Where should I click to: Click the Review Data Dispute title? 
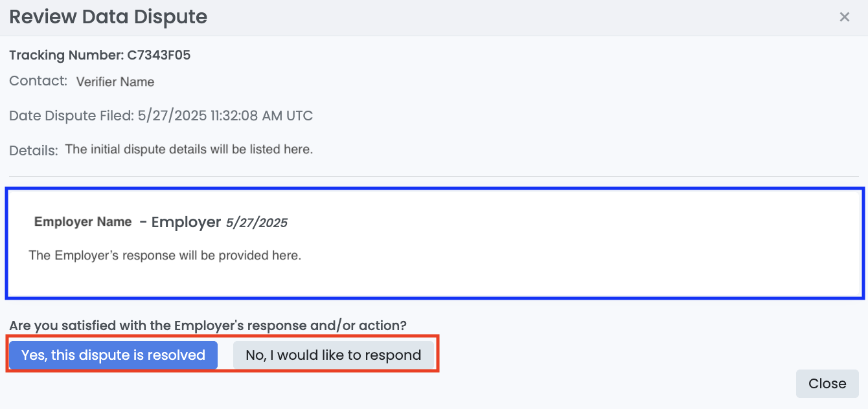108,17
